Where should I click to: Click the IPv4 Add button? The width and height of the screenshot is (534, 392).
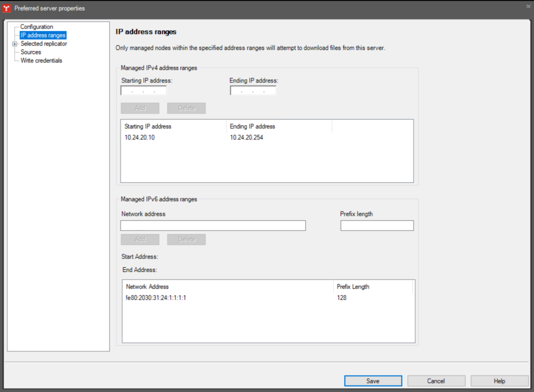[x=140, y=108]
